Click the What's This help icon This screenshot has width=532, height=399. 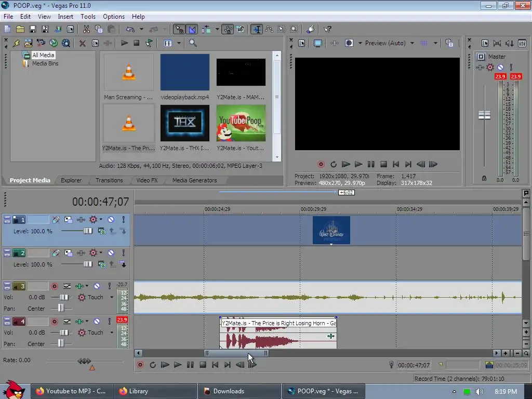click(327, 29)
